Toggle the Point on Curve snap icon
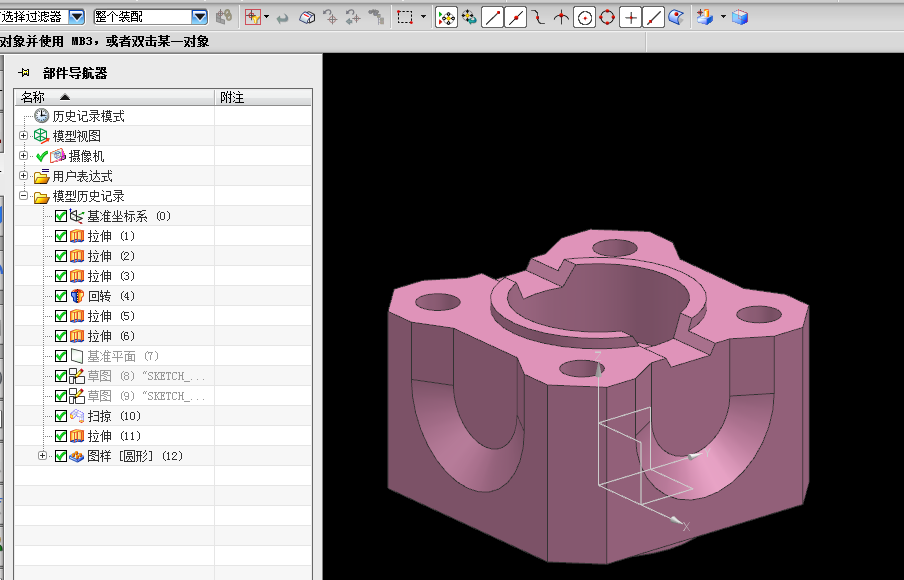The width and height of the screenshot is (904, 580). (x=654, y=17)
